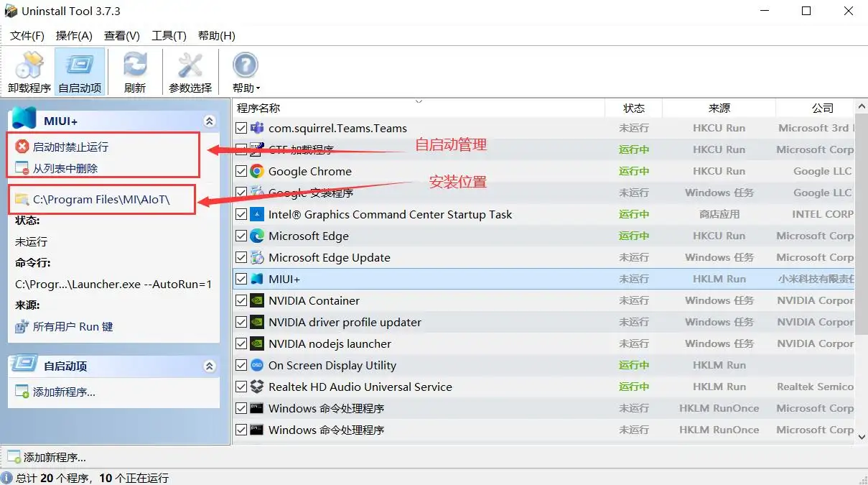Click the Microsoft Edge Update icon
Viewport: 868px width, 485px height.
click(257, 257)
